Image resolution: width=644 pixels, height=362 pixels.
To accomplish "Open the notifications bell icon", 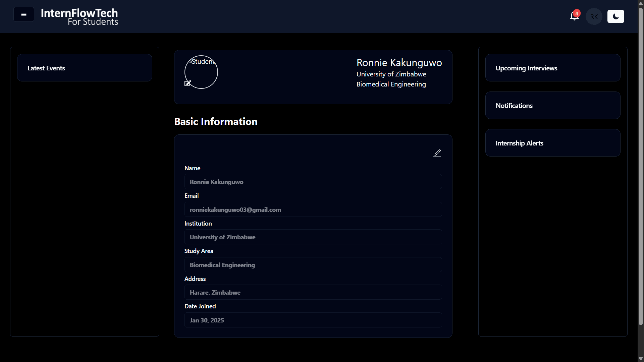I will point(574,16).
